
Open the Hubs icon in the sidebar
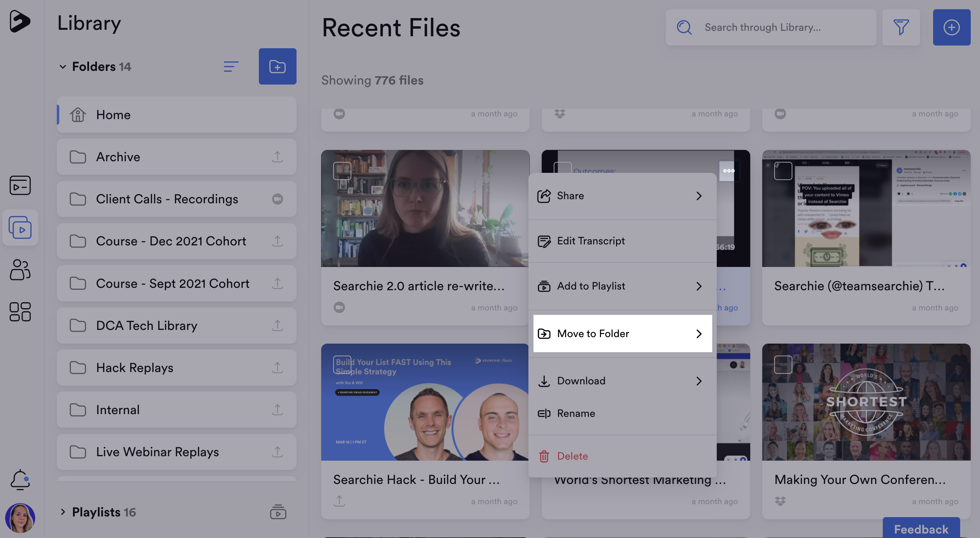(20, 185)
